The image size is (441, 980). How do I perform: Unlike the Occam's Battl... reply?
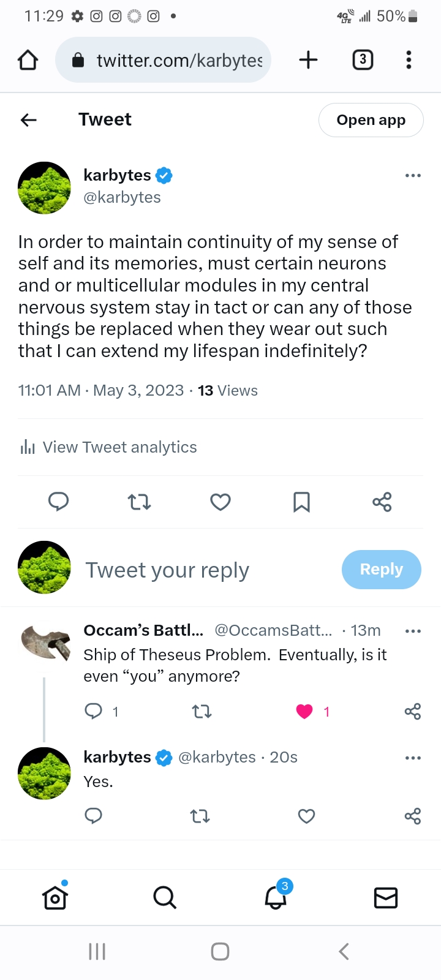click(304, 711)
